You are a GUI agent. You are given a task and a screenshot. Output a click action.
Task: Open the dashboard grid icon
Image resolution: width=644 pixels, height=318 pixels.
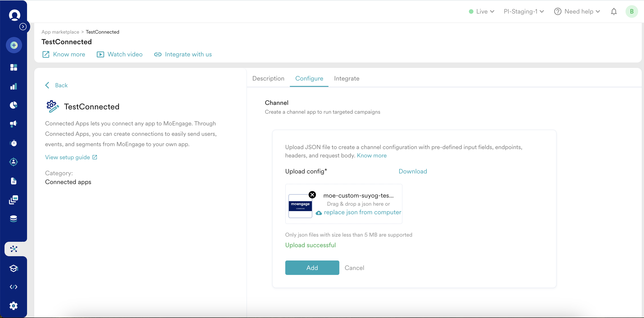pos(14,67)
